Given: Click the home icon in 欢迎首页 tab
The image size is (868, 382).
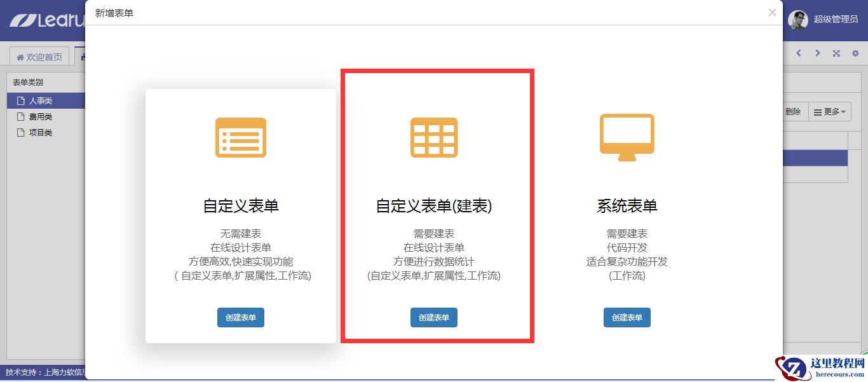Looking at the screenshot, I should tap(20, 57).
